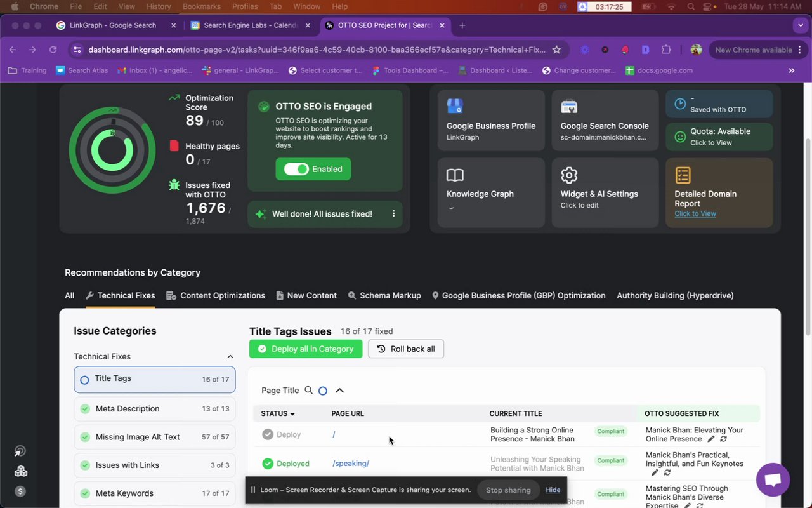Screen dimensions: 812x508
Task: Open the History menu in menu bar
Action: click(159, 6)
